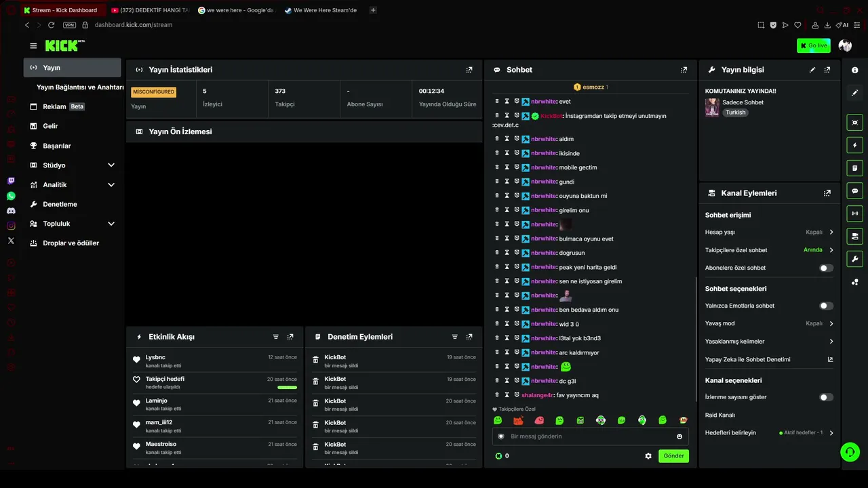Open Yapay Zeka ile Sohbet Denetimi link
Viewport: 868px width, 488px height.
(769, 359)
